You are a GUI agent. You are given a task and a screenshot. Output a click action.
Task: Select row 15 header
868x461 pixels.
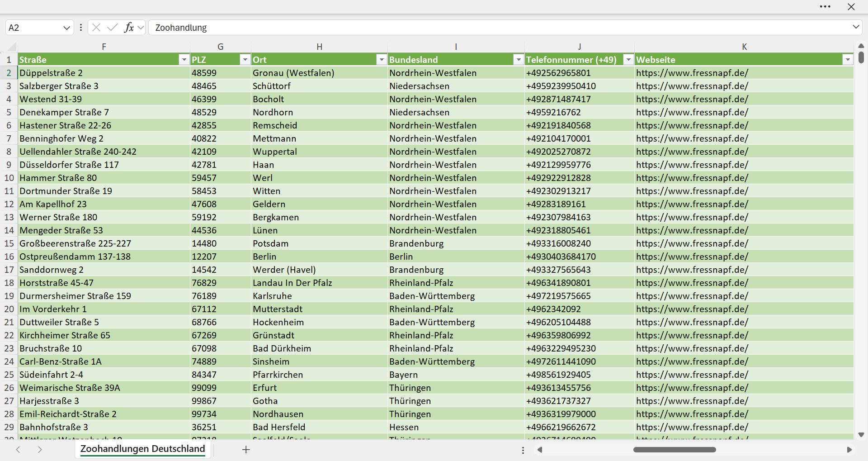point(9,243)
